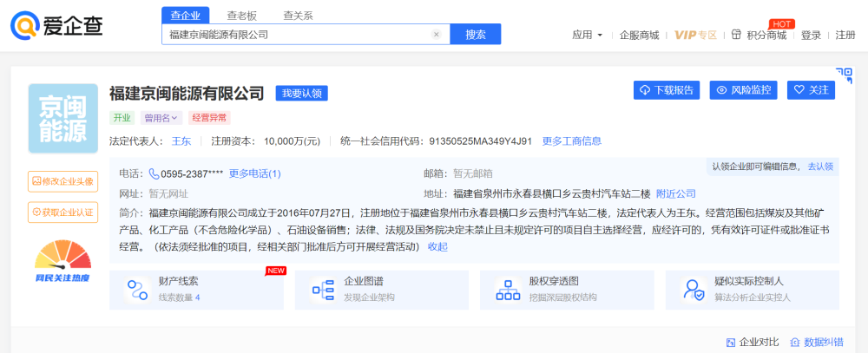The image size is (868, 353).
Task: Open 更多电话(1) link
Action: pos(255,173)
